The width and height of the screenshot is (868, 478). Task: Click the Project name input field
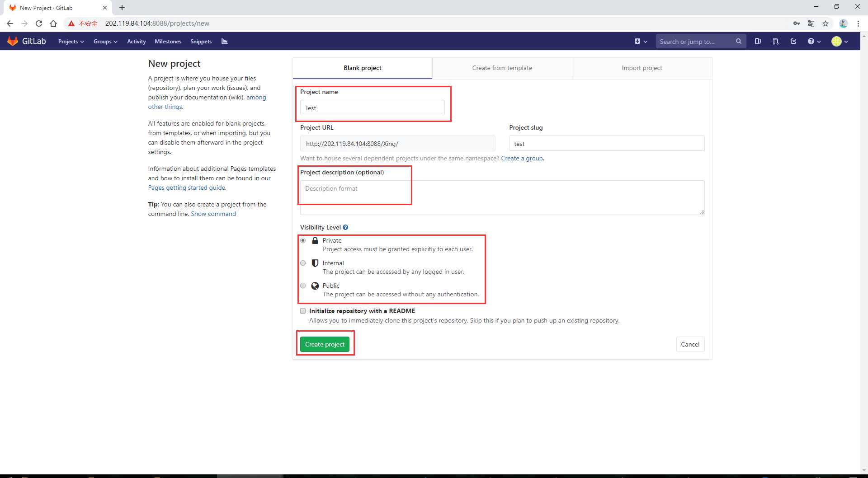[373, 108]
